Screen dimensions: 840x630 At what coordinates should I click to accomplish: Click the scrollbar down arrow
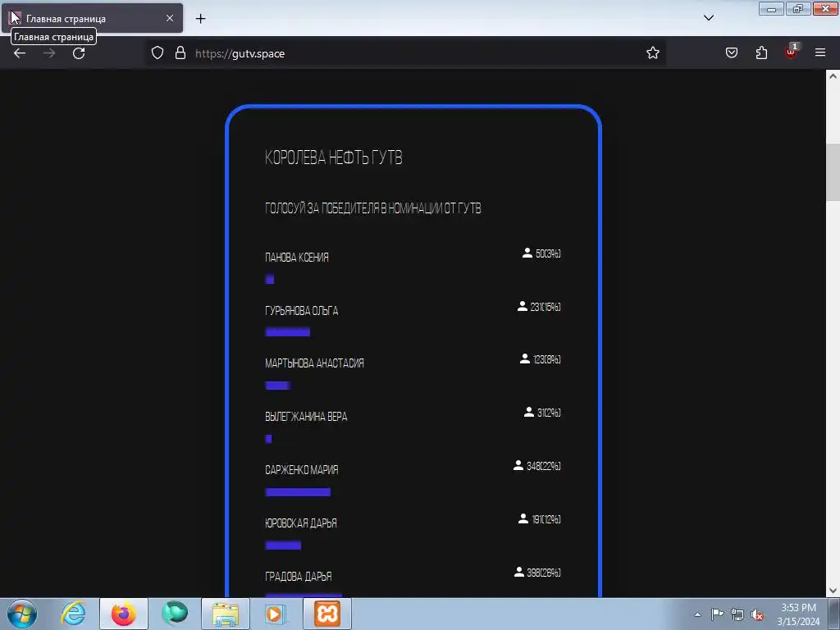tap(833, 591)
